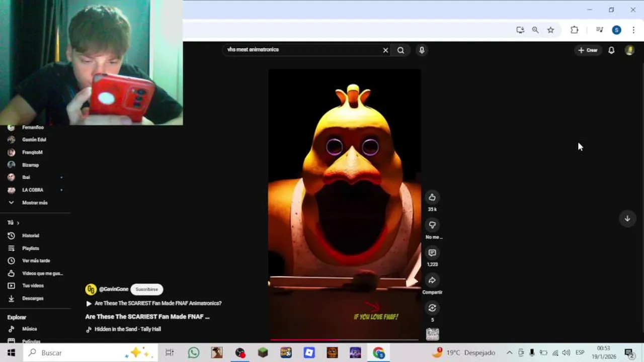
Task: Dislike the Short with thumbs down icon
Action: (x=432, y=225)
